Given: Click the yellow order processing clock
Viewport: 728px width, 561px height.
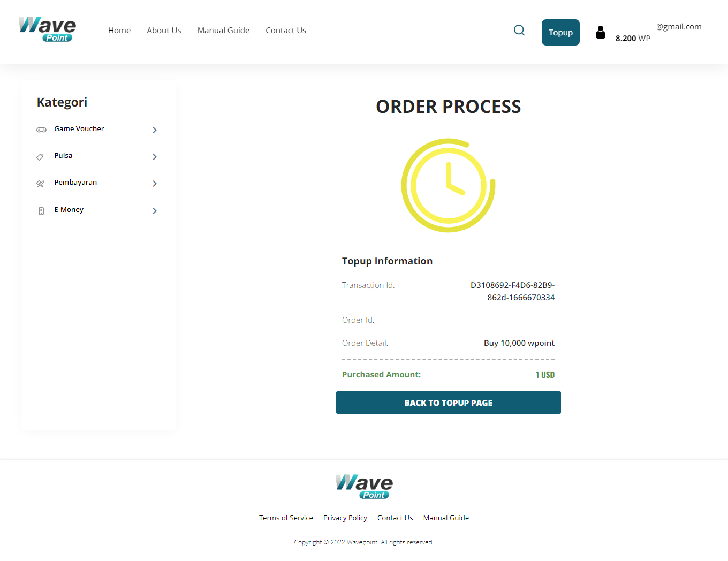Looking at the screenshot, I should point(448,186).
